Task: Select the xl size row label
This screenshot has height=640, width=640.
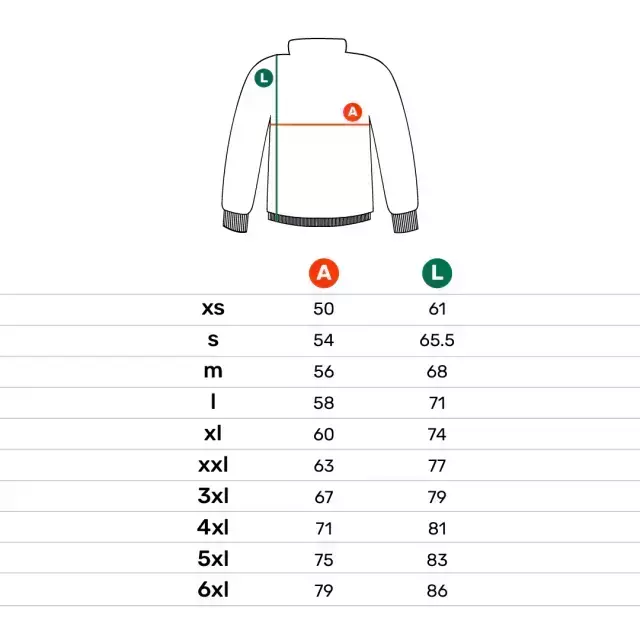Action: 213,433
